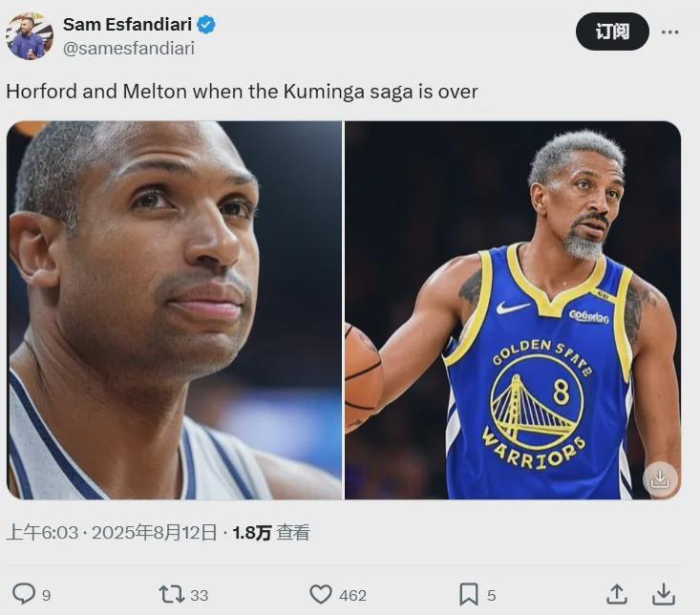Click the repost arrows icon
Image resolution: width=700 pixels, height=615 pixels.
(x=171, y=594)
